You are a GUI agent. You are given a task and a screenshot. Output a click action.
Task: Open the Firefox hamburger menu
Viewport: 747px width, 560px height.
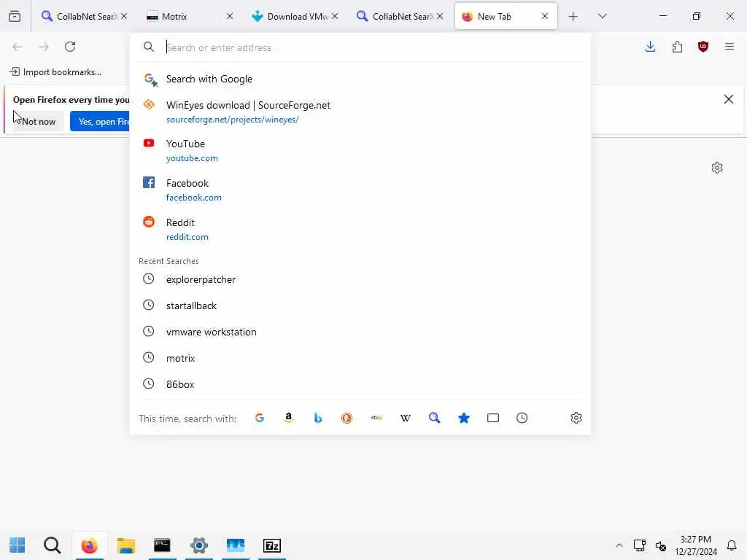point(729,47)
